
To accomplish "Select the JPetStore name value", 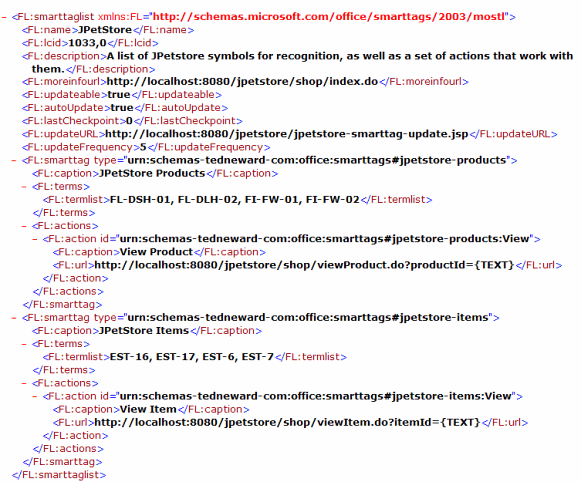I will tap(105, 30).
